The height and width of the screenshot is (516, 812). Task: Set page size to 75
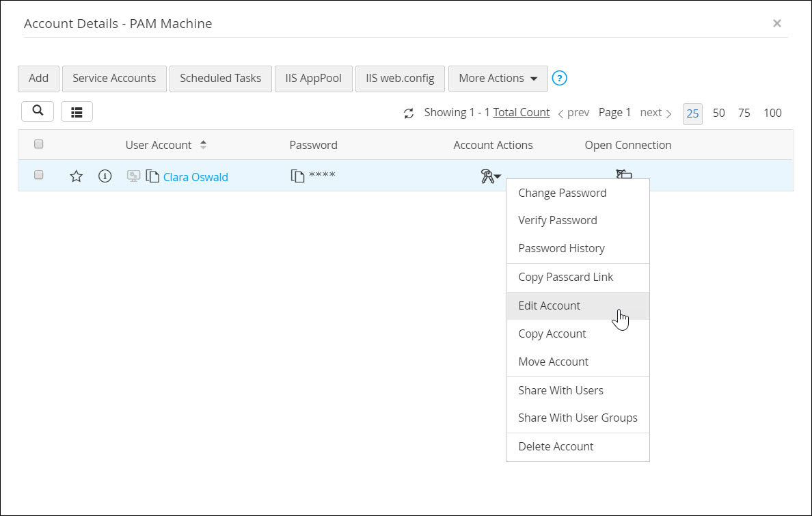coord(744,113)
